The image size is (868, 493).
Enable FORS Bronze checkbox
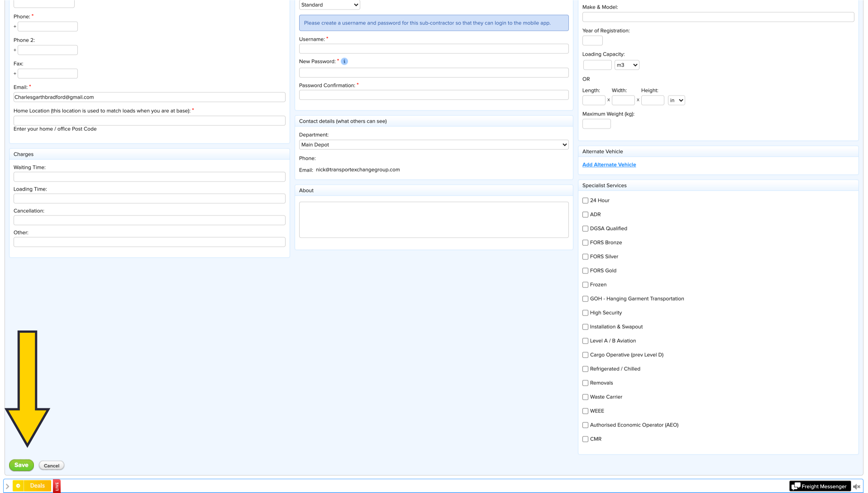585,243
